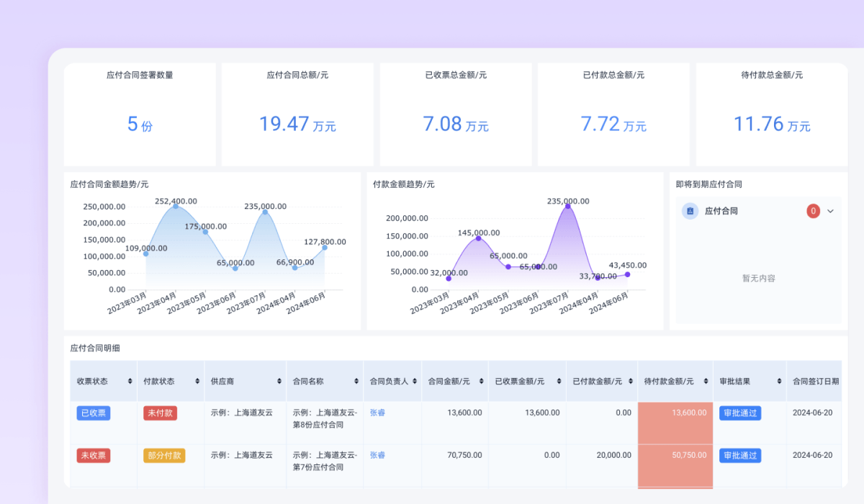Click the blue 应付合同 document icon

690,211
